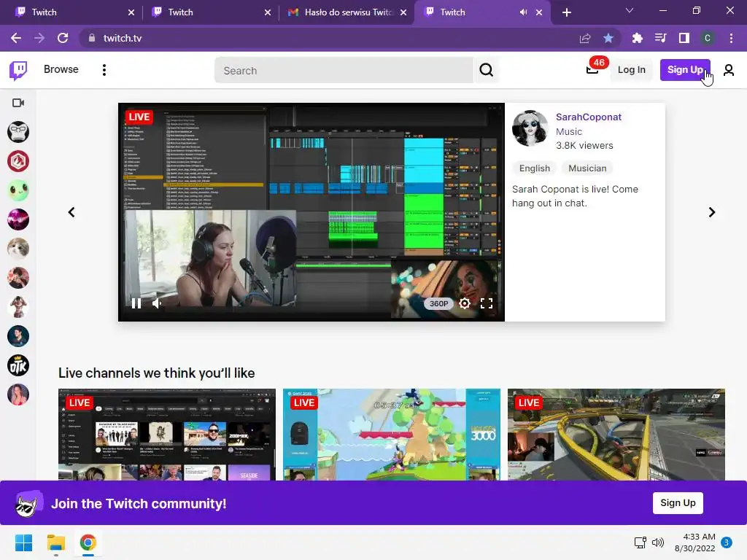Open the media controls icon in toolbar
This screenshot has width=747, height=560.
[660, 38]
